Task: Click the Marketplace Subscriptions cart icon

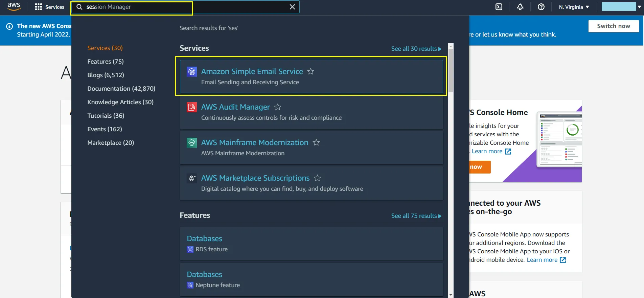Action: [192, 178]
